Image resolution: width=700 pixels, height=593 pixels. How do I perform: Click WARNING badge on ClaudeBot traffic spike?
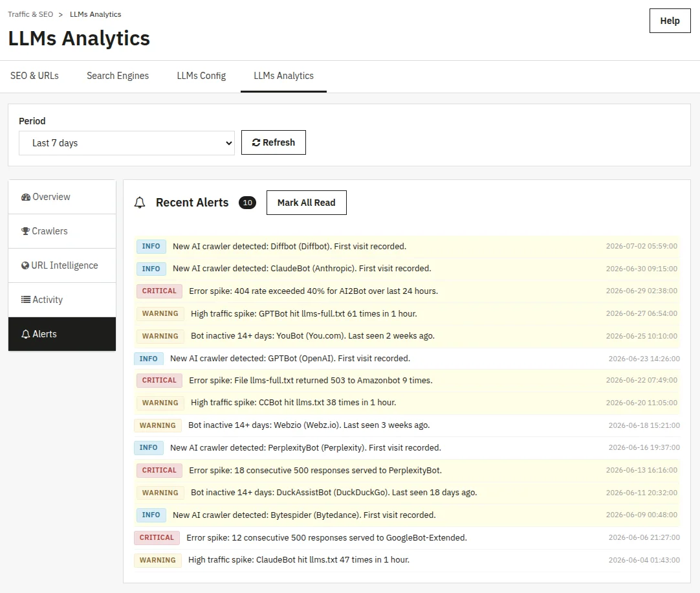tap(158, 560)
